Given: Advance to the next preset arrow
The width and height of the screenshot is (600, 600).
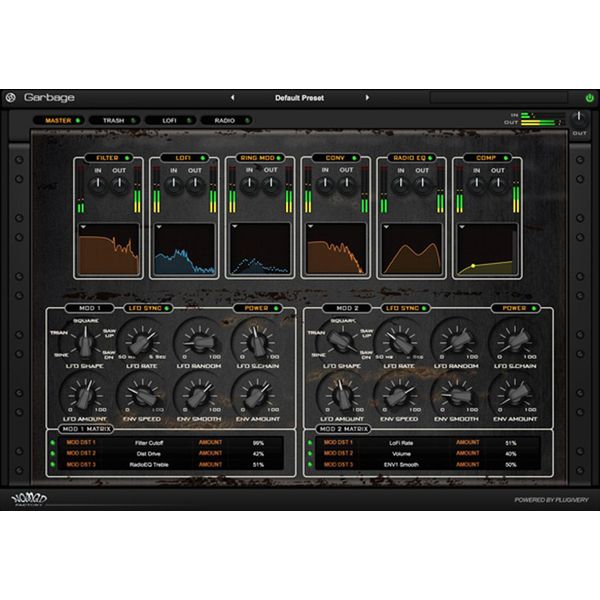Looking at the screenshot, I should [x=367, y=98].
